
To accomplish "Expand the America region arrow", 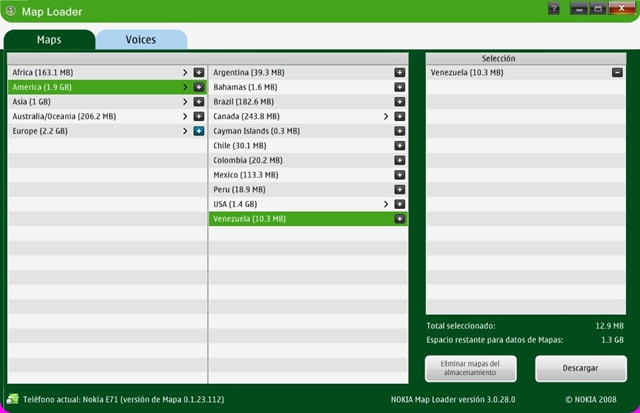I will coord(185,87).
